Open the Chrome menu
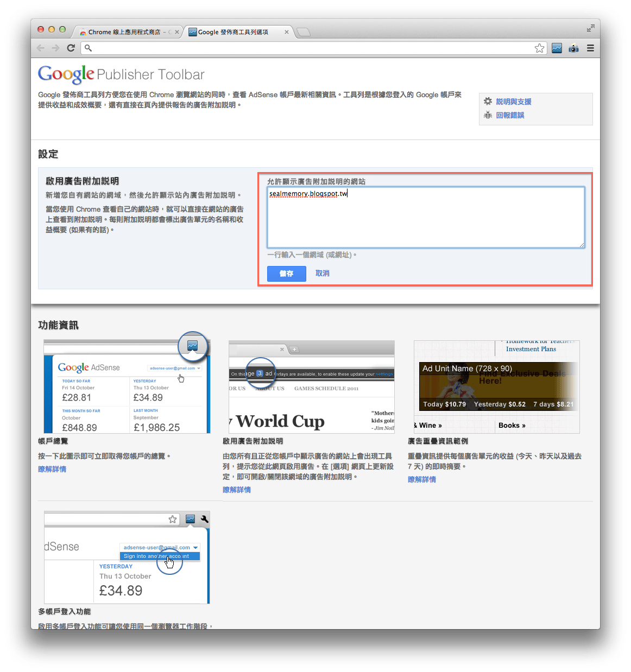The image size is (631, 672). 590,48
